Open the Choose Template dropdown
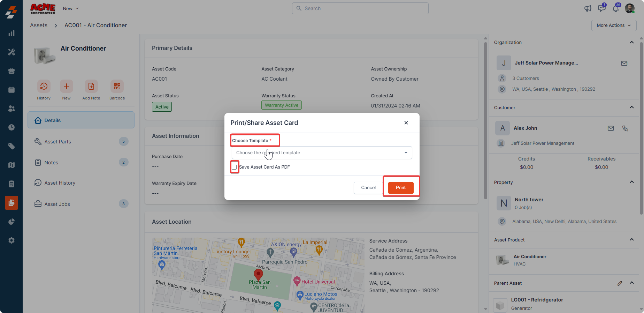644x313 pixels. 322,153
